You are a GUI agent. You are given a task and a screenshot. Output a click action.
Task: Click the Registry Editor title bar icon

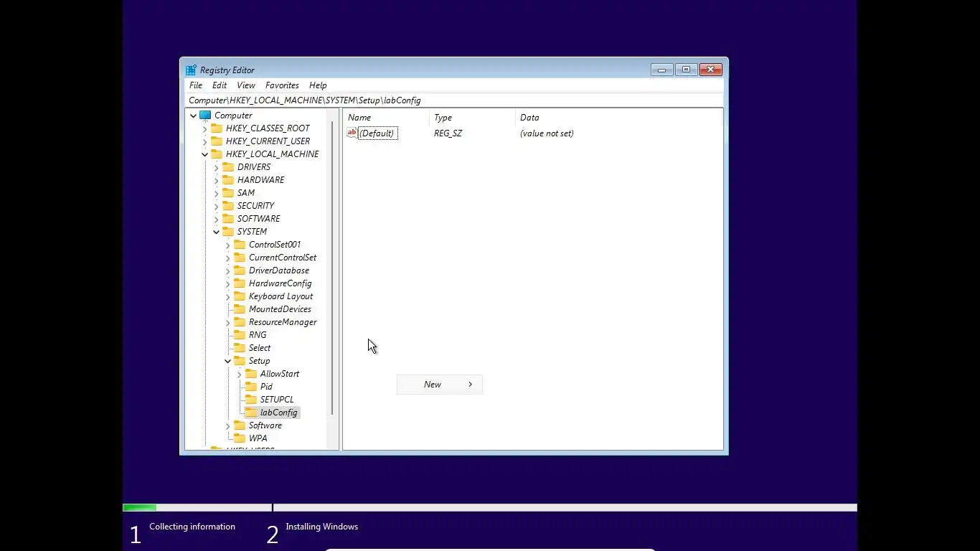[191, 70]
